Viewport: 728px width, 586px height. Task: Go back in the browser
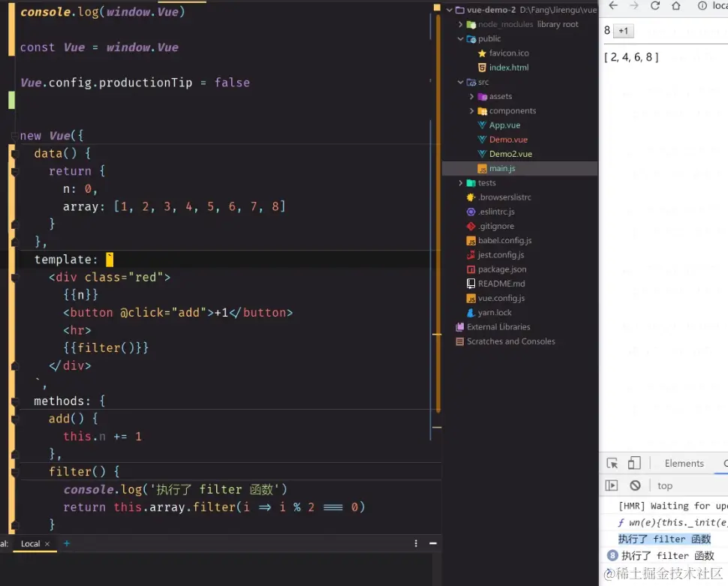tap(613, 5)
